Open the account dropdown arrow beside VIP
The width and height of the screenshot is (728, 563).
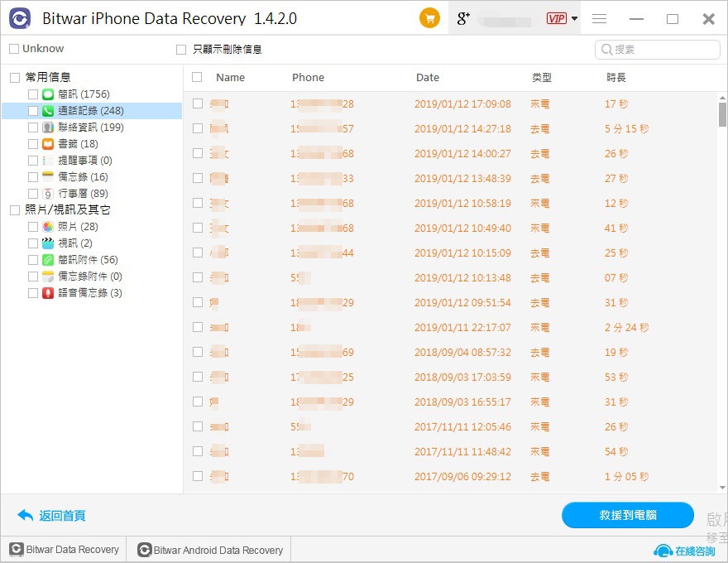tap(574, 18)
